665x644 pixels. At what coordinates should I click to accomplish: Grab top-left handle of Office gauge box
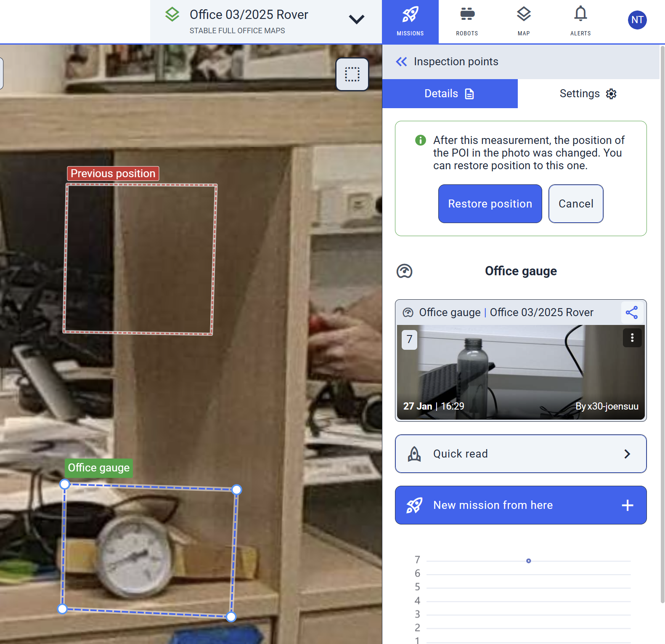[x=64, y=484]
